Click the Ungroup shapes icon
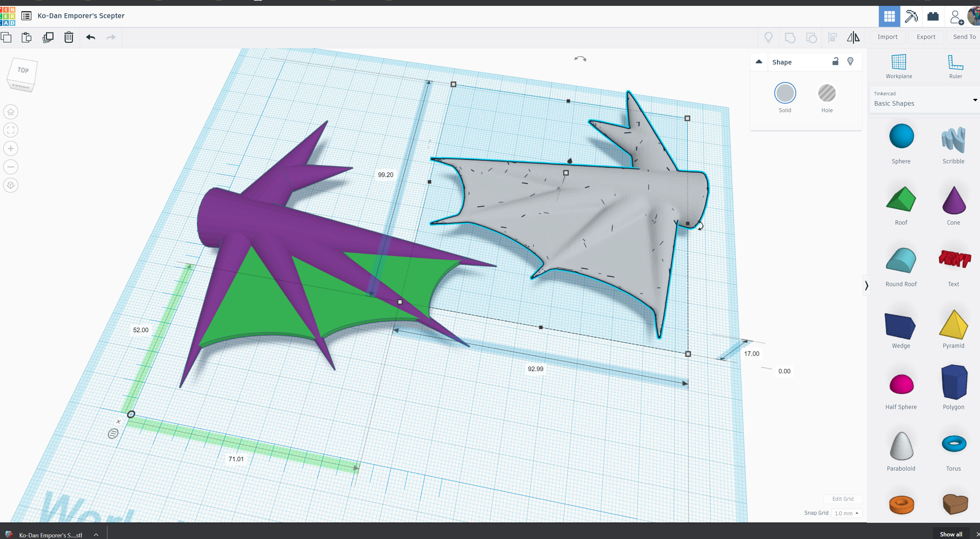 [811, 38]
